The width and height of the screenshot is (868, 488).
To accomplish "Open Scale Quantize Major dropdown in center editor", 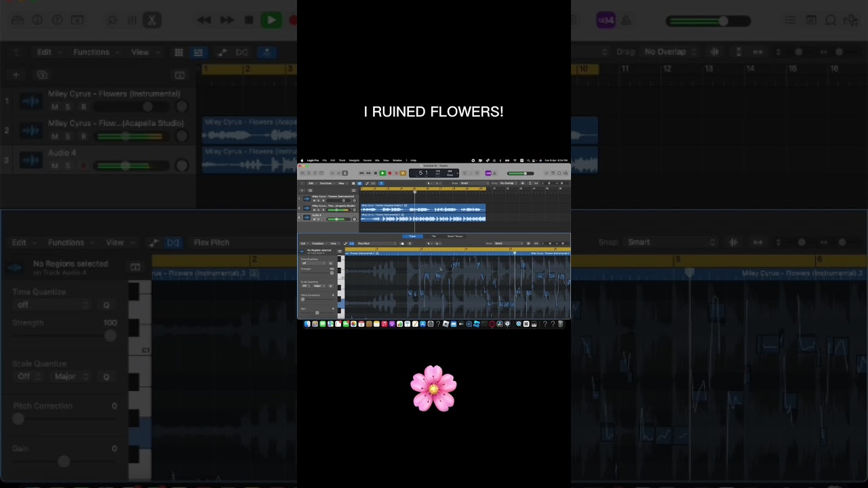I will [319, 286].
